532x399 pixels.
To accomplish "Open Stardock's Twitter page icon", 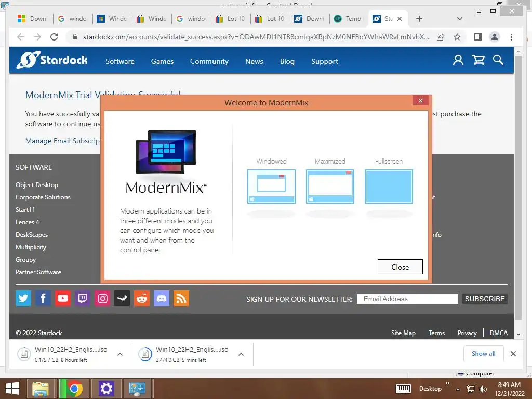I will click(x=23, y=298).
